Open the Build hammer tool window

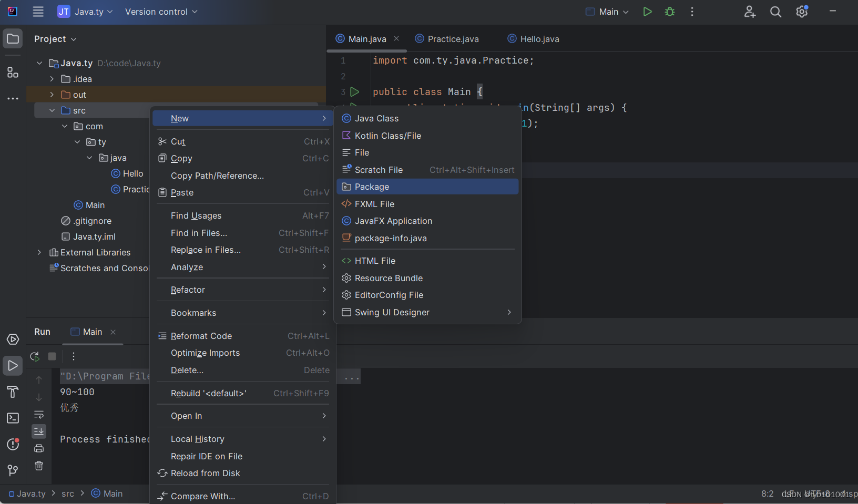pyautogui.click(x=13, y=392)
